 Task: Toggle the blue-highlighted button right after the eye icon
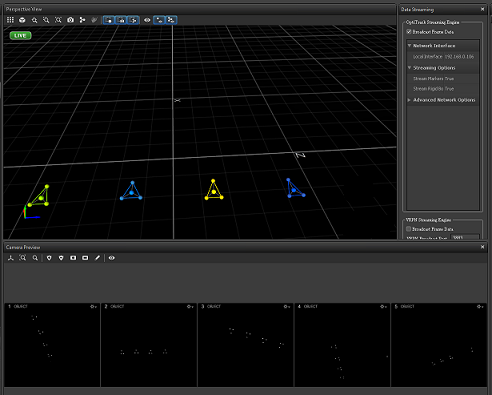click(x=159, y=20)
